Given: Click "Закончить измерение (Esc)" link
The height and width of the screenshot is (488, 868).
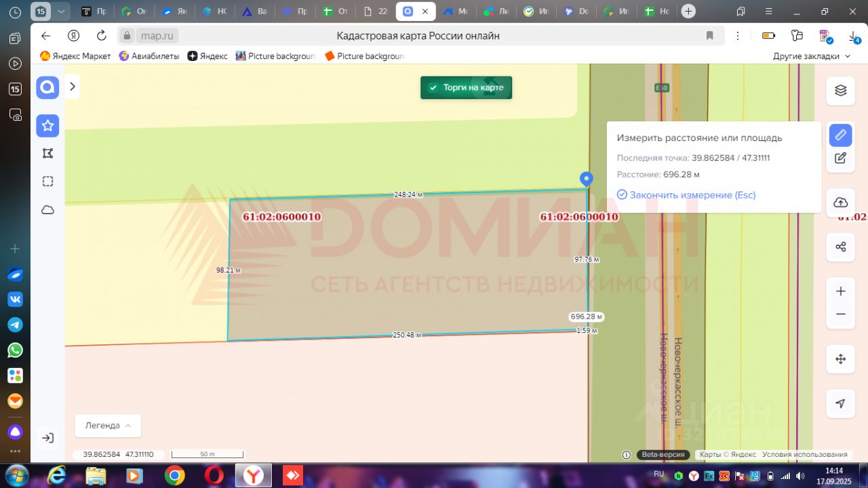Looking at the screenshot, I should pos(686,195).
